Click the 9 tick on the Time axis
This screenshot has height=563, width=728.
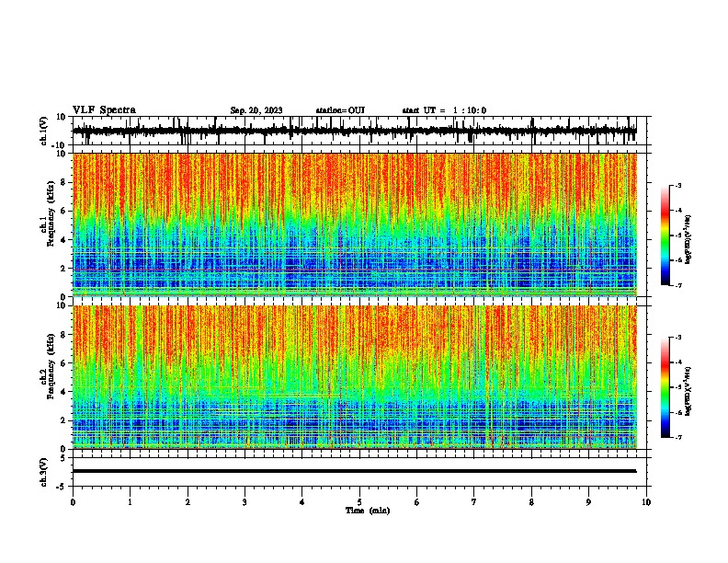588,502
